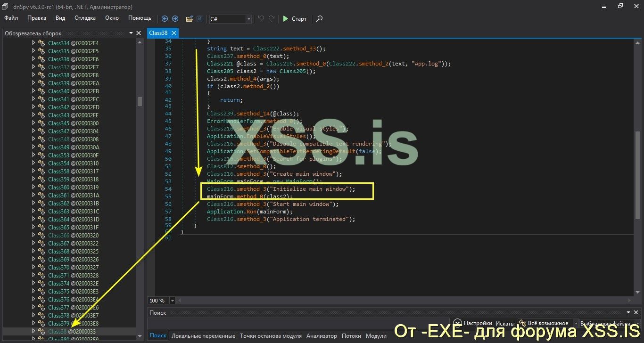Navigate forward with the right arrow icon
Viewport: 644px width, 343px height.
tap(175, 19)
